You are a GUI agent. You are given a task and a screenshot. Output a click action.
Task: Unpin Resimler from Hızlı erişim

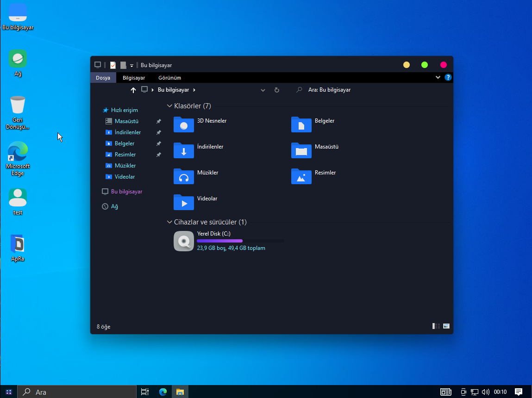pos(158,154)
